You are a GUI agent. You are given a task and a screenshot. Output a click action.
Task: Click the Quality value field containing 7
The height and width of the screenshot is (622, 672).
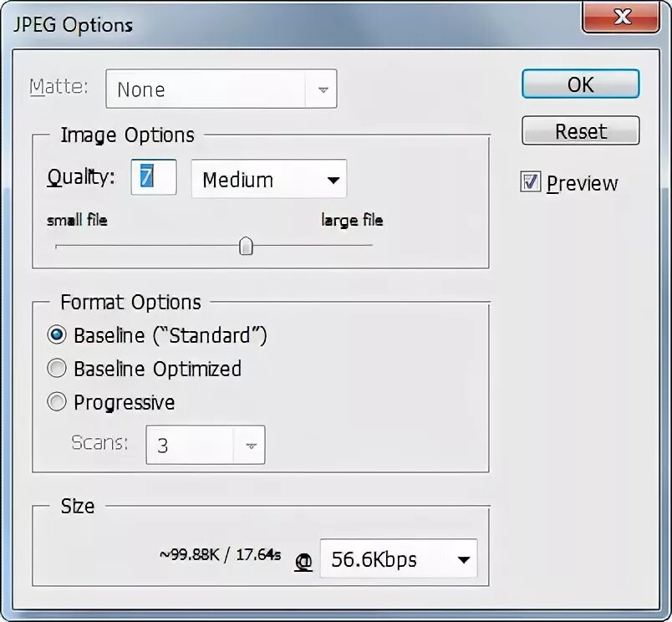(154, 177)
